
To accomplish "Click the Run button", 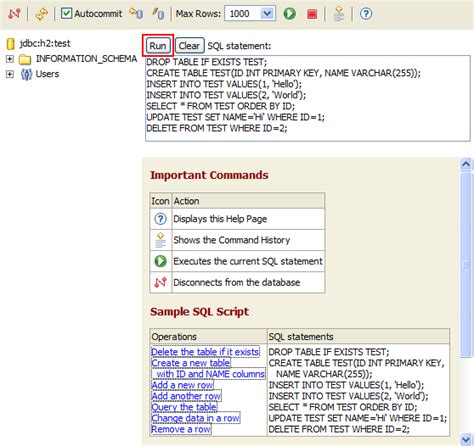I will click(x=158, y=46).
